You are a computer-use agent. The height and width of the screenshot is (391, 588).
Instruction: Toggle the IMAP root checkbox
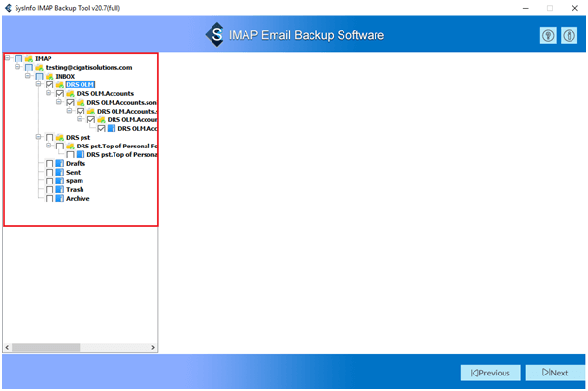tap(18, 59)
